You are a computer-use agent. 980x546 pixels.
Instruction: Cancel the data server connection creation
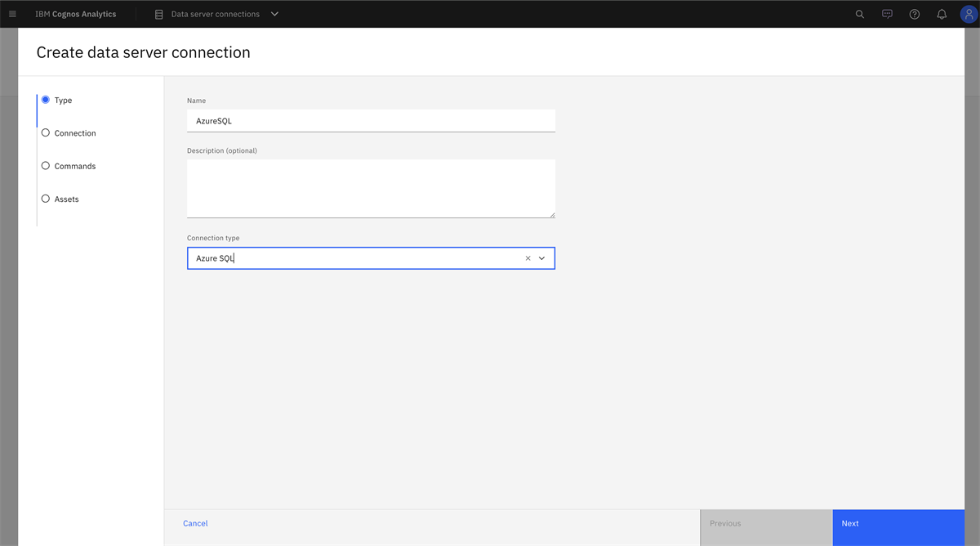click(195, 523)
